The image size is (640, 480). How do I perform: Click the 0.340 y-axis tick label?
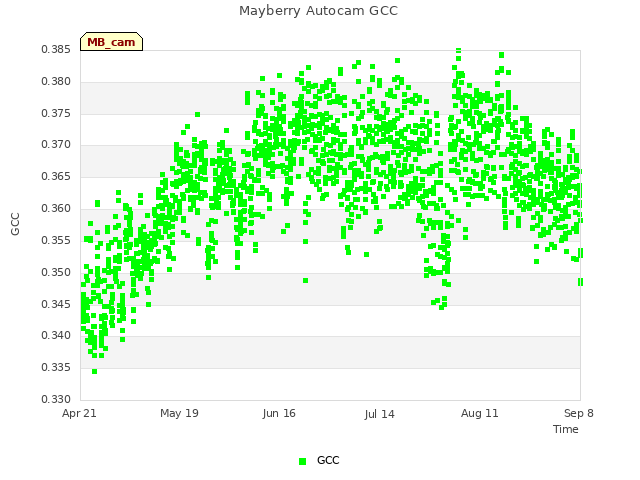coord(56,336)
